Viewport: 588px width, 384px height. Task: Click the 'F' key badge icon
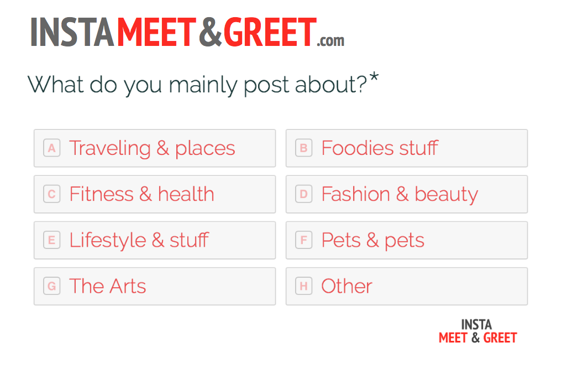[303, 240]
